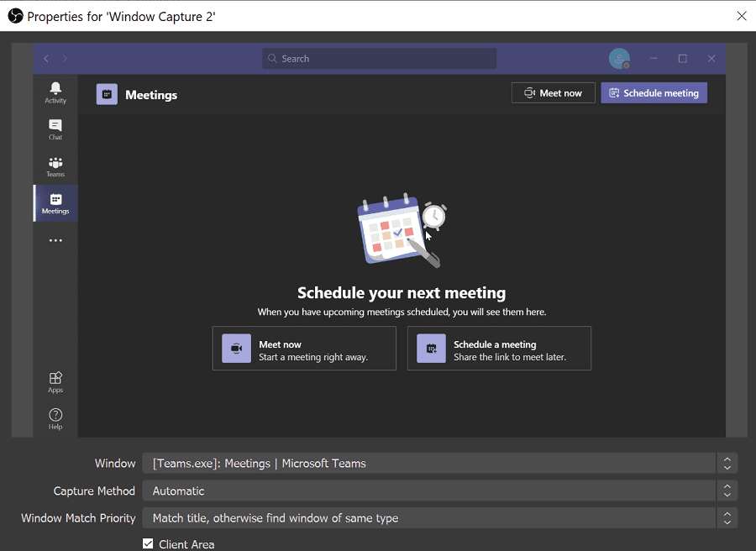Minimize the Teams window in the preview
The height and width of the screenshot is (551, 756).
click(654, 58)
